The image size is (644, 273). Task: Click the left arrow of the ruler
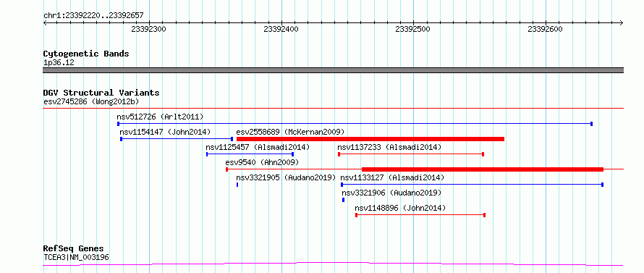click(x=45, y=22)
